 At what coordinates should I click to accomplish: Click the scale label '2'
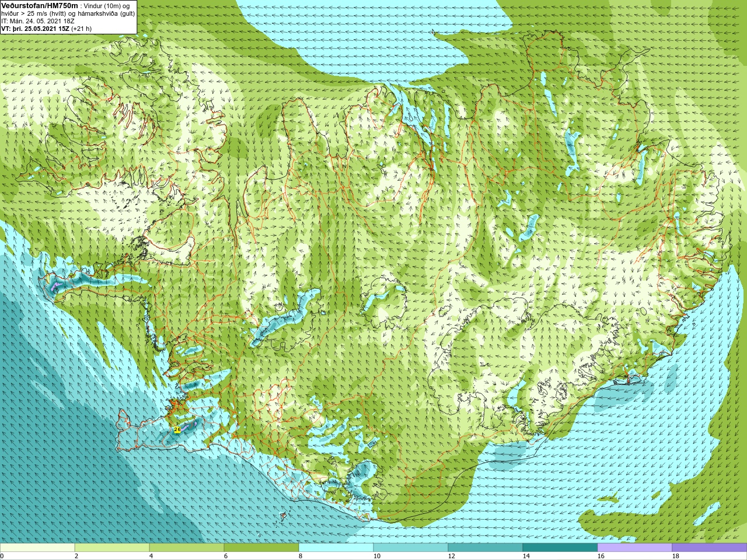76,556
